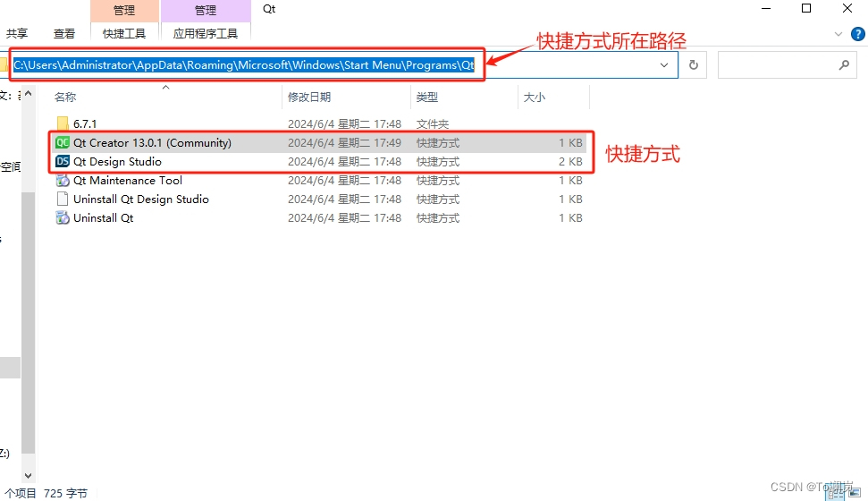The width and height of the screenshot is (868, 501).
Task: Minimize the Qt explorer window
Action: (x=765, y=8)
